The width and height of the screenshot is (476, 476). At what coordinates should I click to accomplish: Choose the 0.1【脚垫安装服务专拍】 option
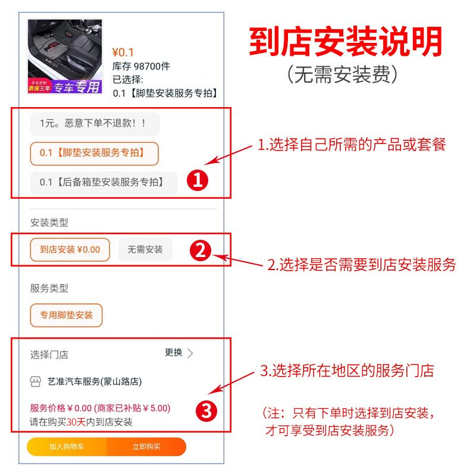point(94,154)
